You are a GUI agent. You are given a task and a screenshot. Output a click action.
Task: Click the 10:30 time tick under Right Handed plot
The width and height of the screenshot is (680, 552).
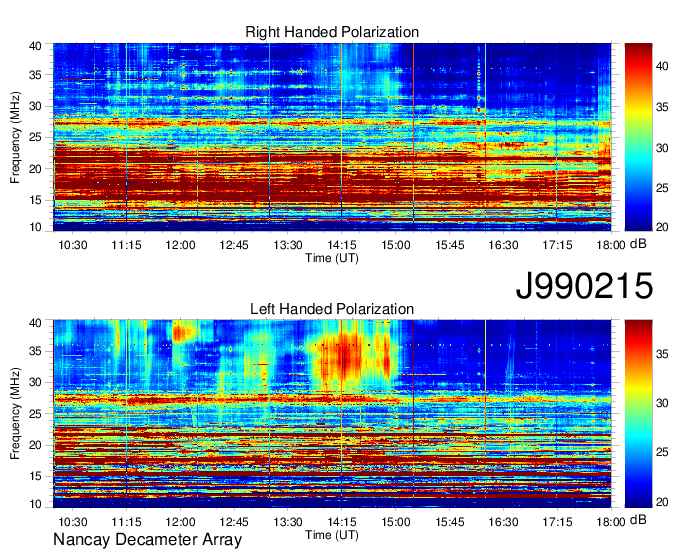pyautogui.click(x=72, y=245)
